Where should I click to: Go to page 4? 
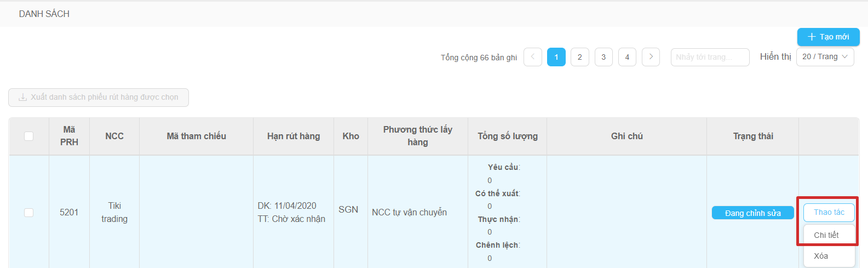coord(627,57)
